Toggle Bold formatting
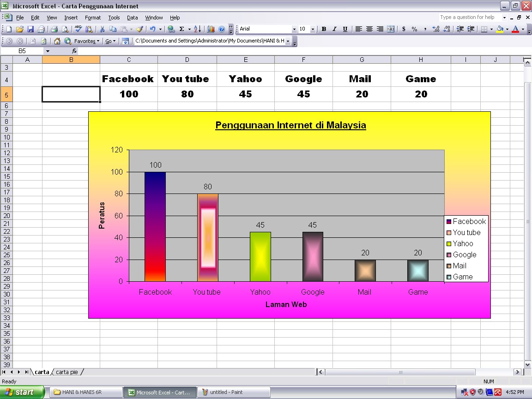Image resolution: width=532 pixels, height=399 pixels. [324, 29]
